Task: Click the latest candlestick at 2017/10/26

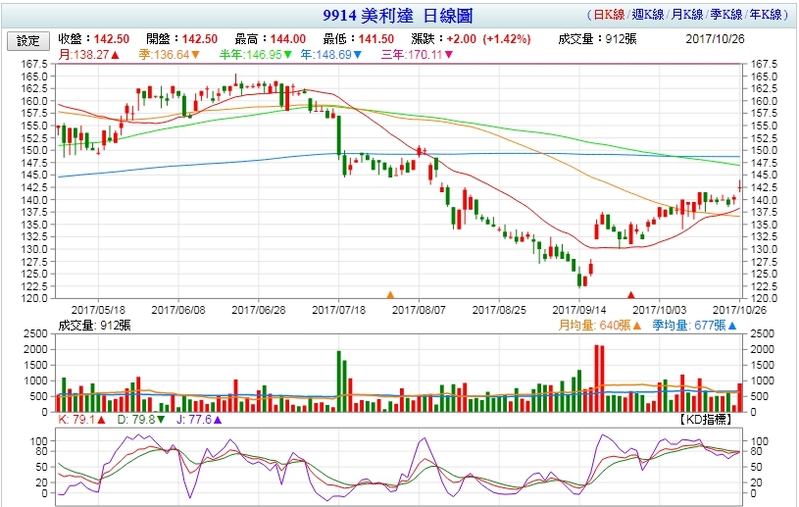Action: pyautogui.click(x=740, y=186)
